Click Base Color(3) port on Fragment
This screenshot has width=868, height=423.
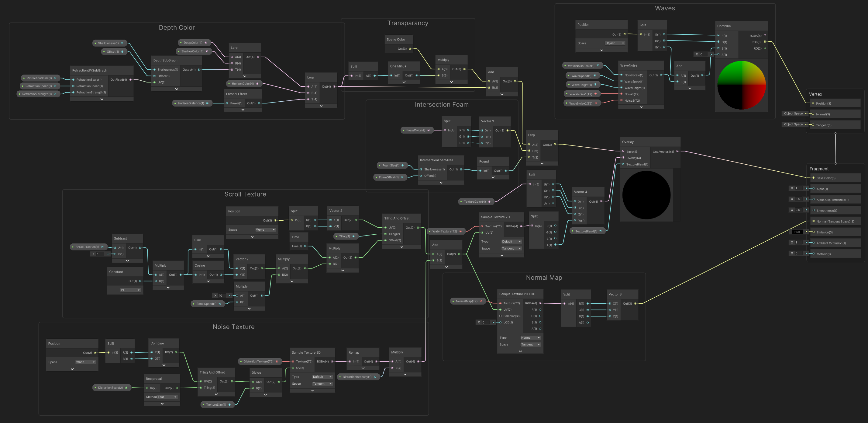pos(813,178)
